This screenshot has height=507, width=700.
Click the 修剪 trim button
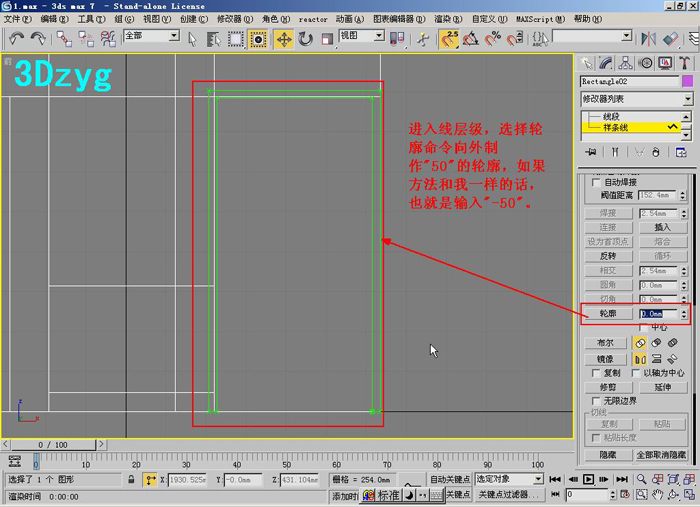pyautogui.click(x=608, y=387)
